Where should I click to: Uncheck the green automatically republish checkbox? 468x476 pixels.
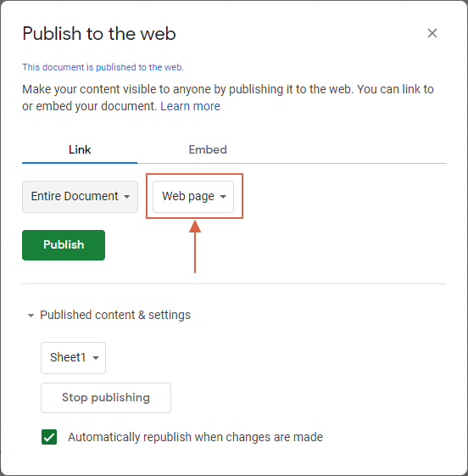pyautogui.click(x=49, y=437)
